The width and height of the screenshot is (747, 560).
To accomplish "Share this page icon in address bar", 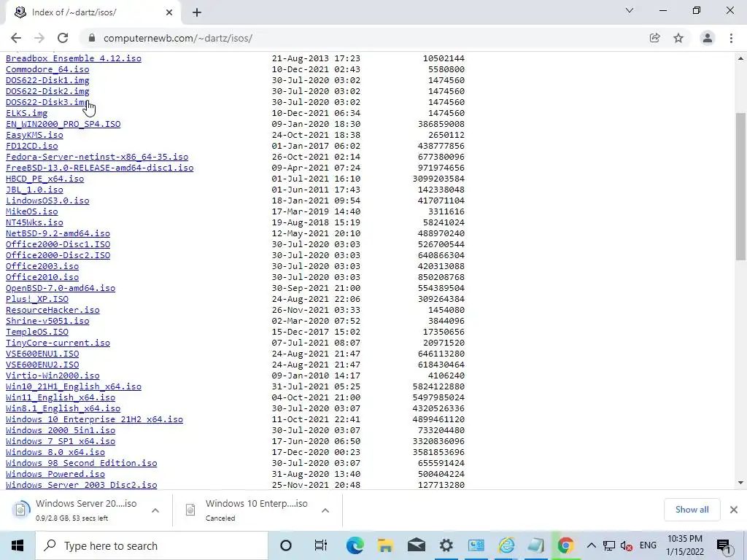I will coord(654,38).
